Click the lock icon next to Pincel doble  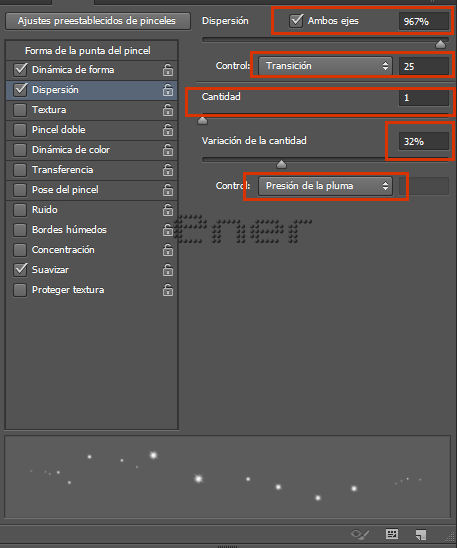tap(168, 130)
